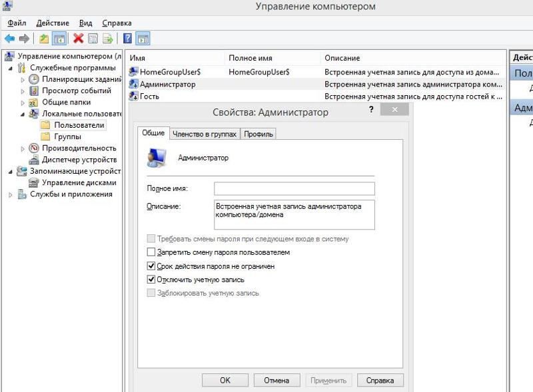
Task: Switch to the Профиль tab
Action: [259, 134]
